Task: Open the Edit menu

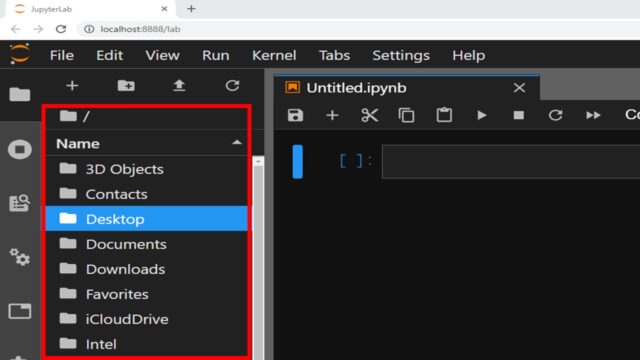Action: (109, 55)
